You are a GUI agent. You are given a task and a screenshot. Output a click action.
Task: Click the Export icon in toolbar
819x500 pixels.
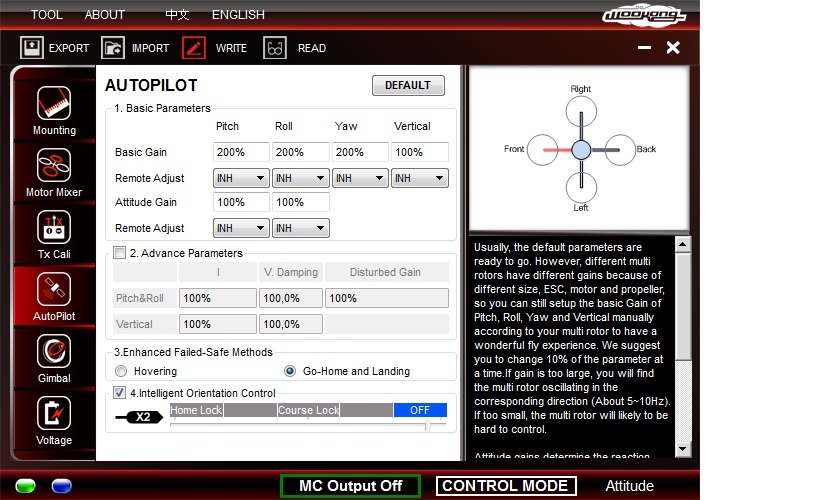click(x=32, y=47)
